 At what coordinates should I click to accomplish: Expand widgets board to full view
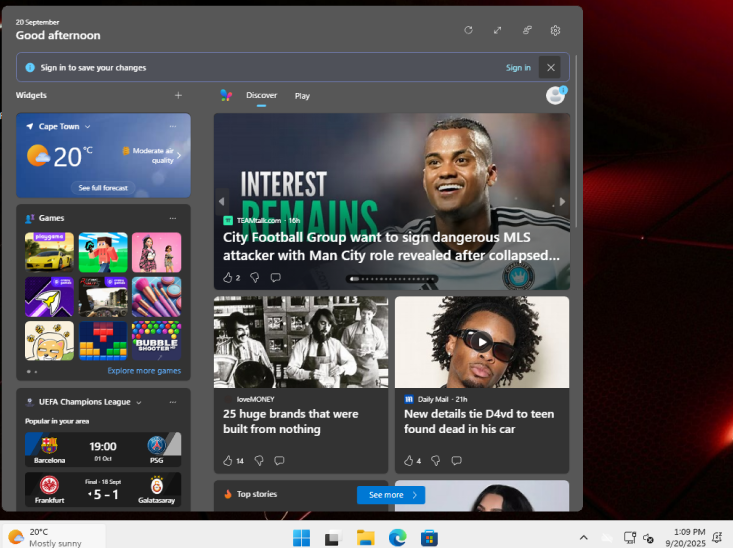pos(497,30)
